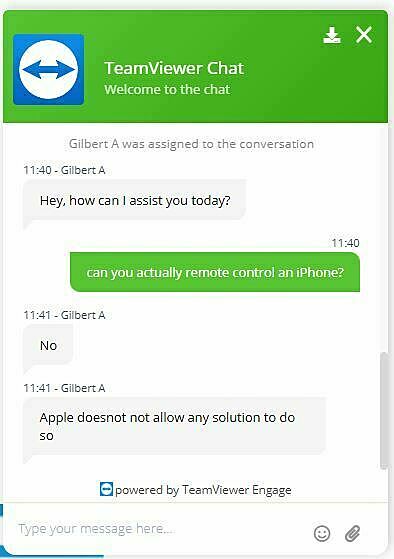
Task: Click the '11:40 - Gilbert A' sender label
Action: click(x=64, y=170)
